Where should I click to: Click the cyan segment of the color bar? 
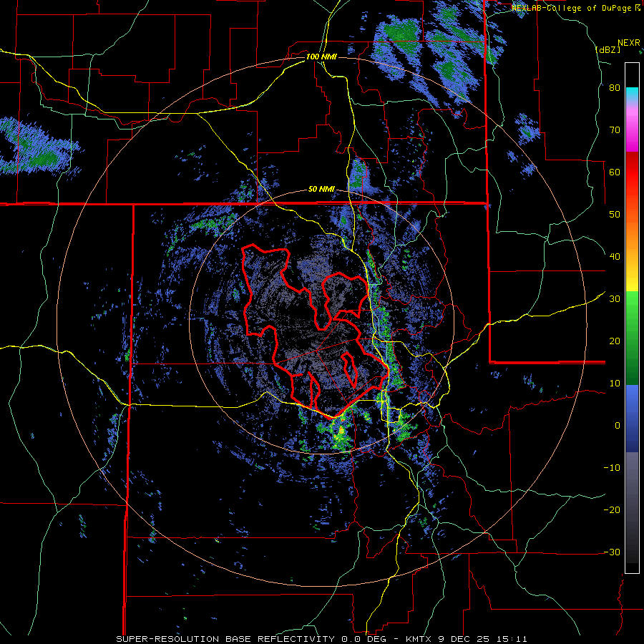(x=632, y=94)
